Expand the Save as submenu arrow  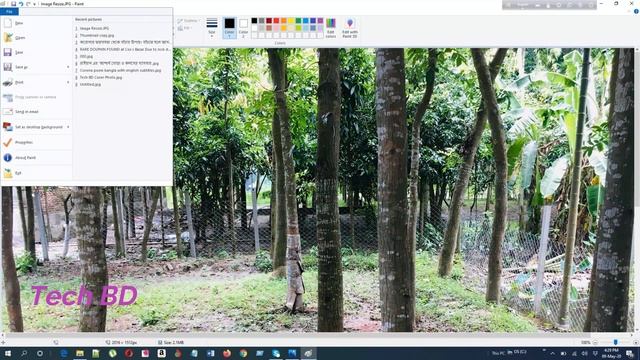(68, 67)
